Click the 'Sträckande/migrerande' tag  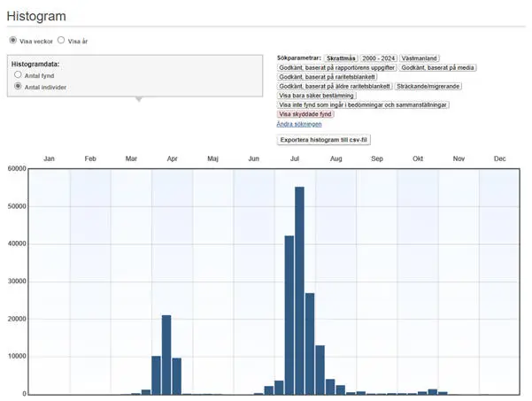[428, 87]
